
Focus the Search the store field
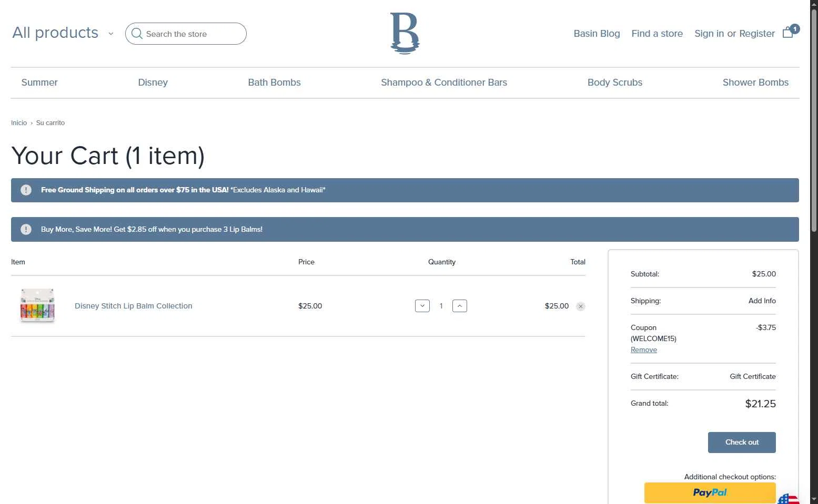click(x=186, y=34)
